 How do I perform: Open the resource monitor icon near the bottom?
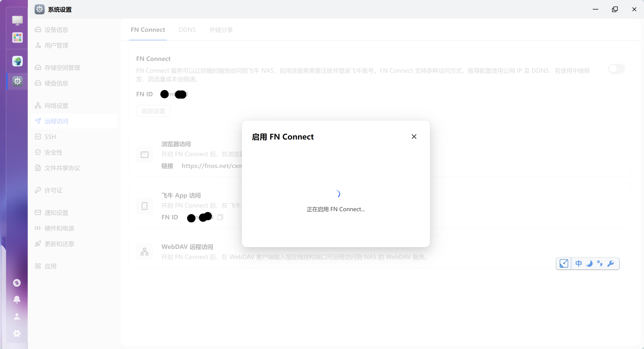17,283
